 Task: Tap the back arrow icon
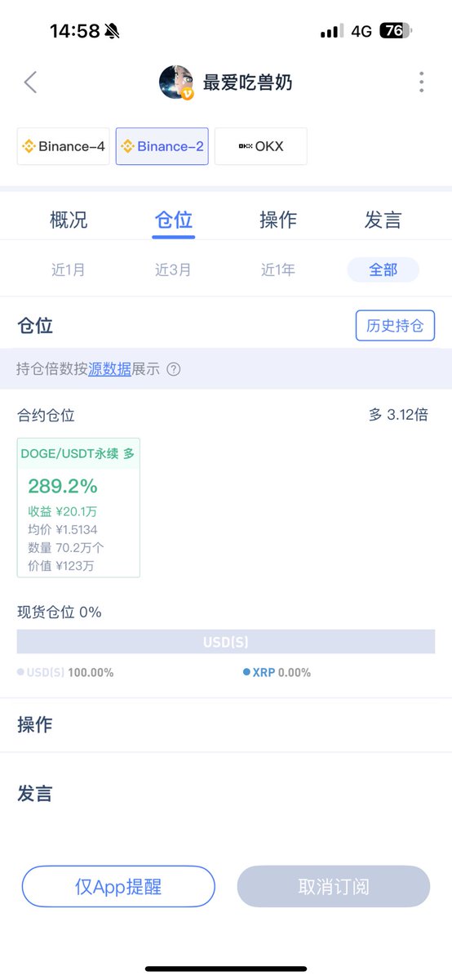pos(30,82)
